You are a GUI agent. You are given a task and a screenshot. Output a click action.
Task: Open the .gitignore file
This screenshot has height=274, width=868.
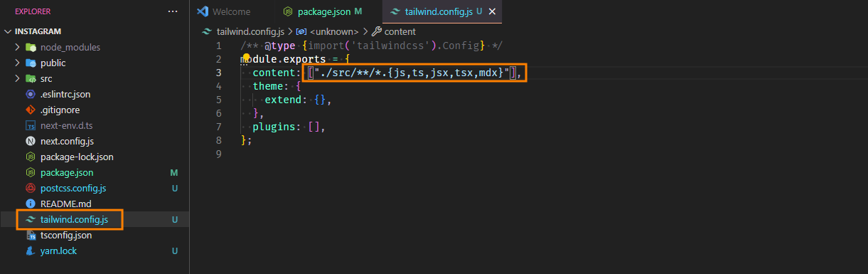[x=60, y=110]
